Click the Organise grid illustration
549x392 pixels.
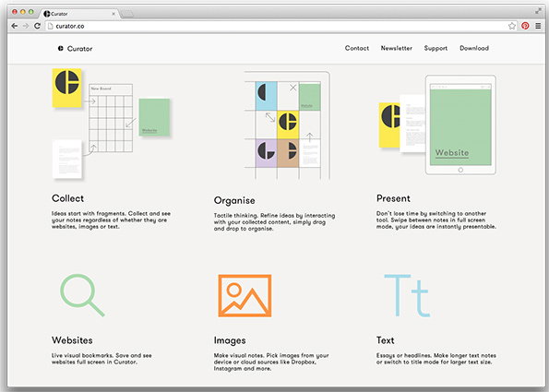point(287,125)
